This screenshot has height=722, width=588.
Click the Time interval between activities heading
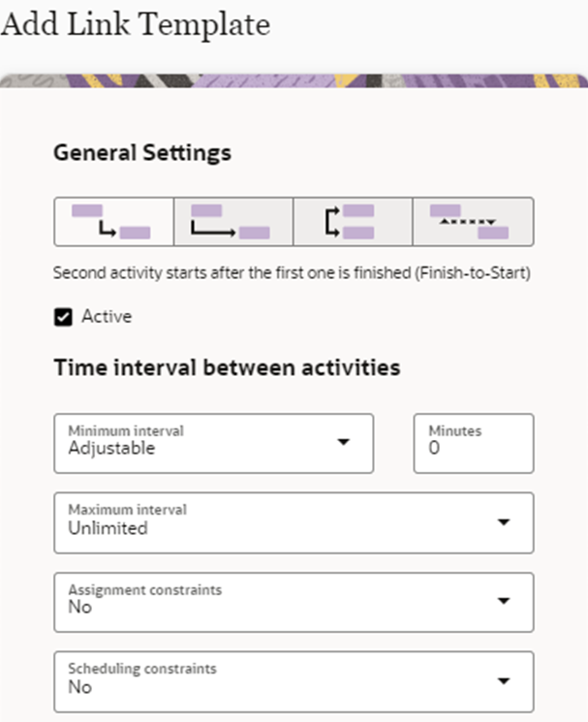coord(227,368)
